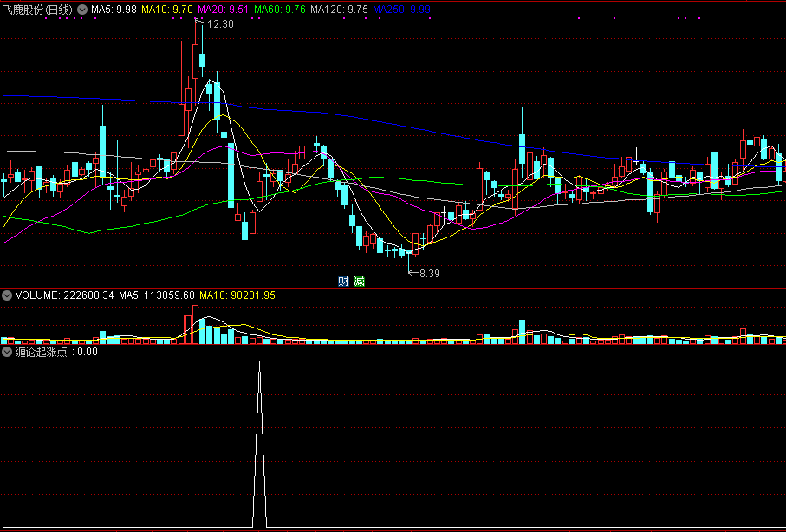This screenshot has height=532, width=786.
Task: Click the blue 财 marker icon
Action: (343, 282)
